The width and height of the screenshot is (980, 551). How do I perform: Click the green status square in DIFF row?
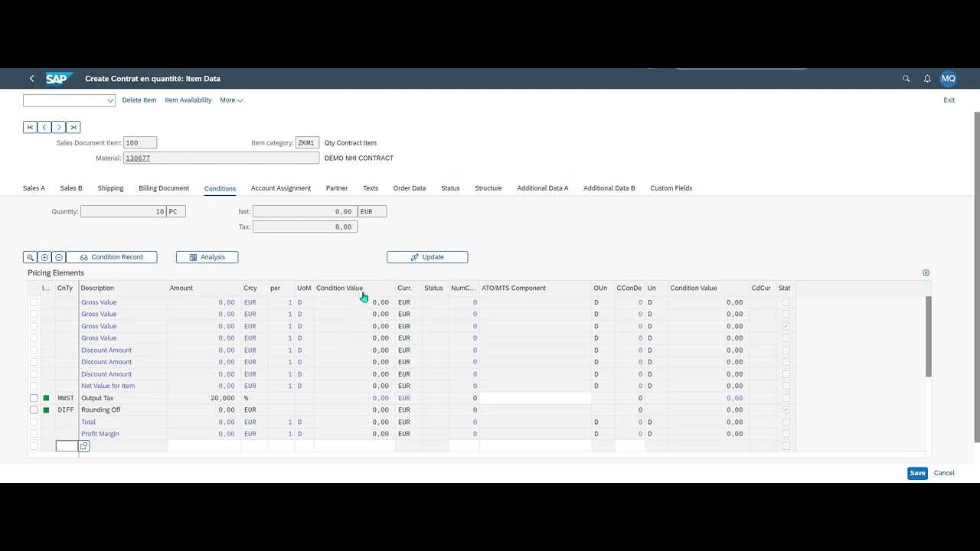tap(46, 410)
